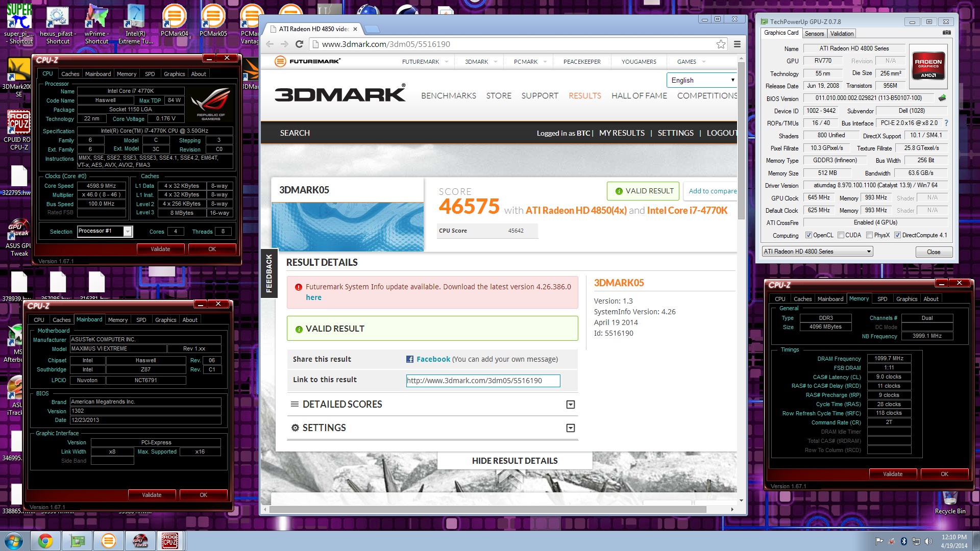
Task: Open the 3DMARK top nav dropdown
Action: [480, 62]
